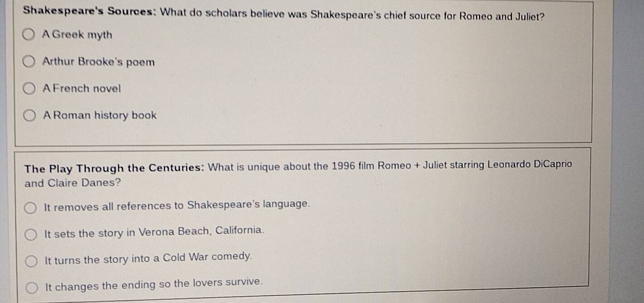
Task: Click the 'A Roman history book' answer text
Action: 100,115
